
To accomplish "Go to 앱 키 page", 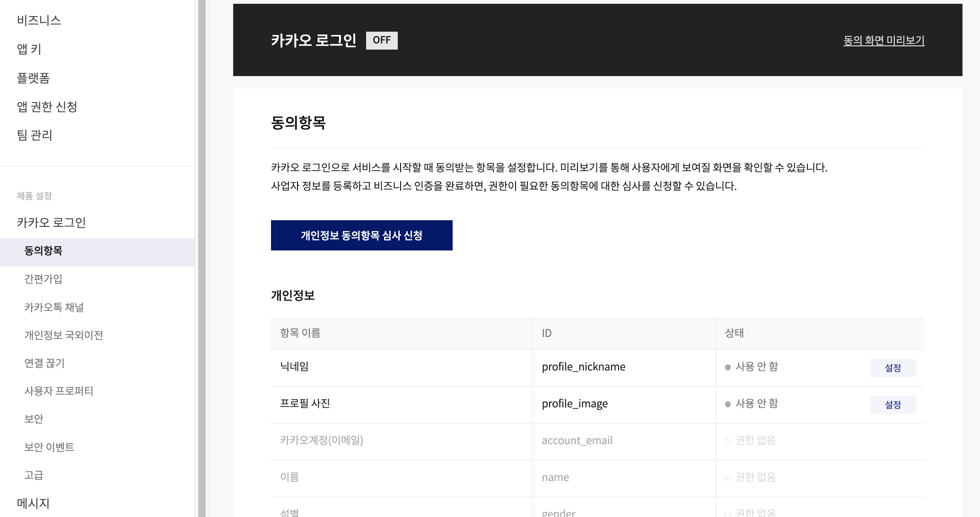I will click(29, 49).
